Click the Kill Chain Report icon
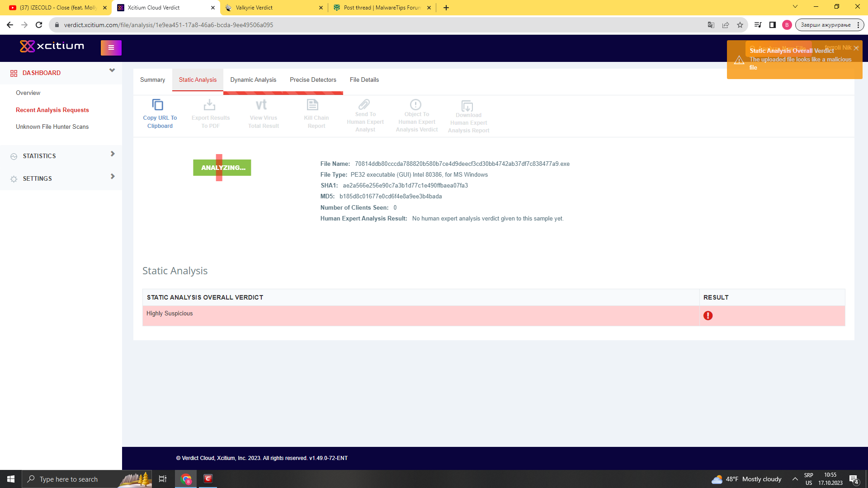This screenshot has height=488, width=868. pyautogui.click(x=312, y=105)
